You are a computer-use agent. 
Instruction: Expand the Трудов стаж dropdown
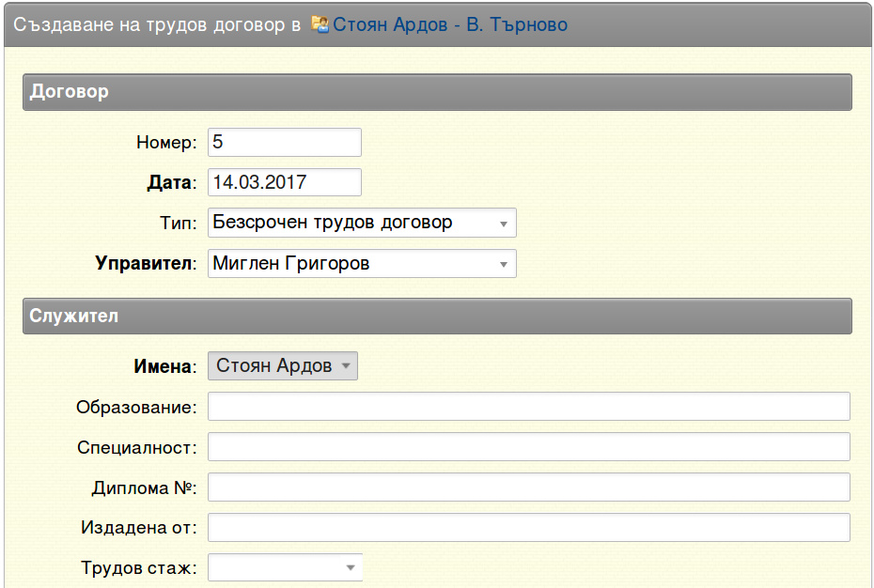tap(285, 567)
